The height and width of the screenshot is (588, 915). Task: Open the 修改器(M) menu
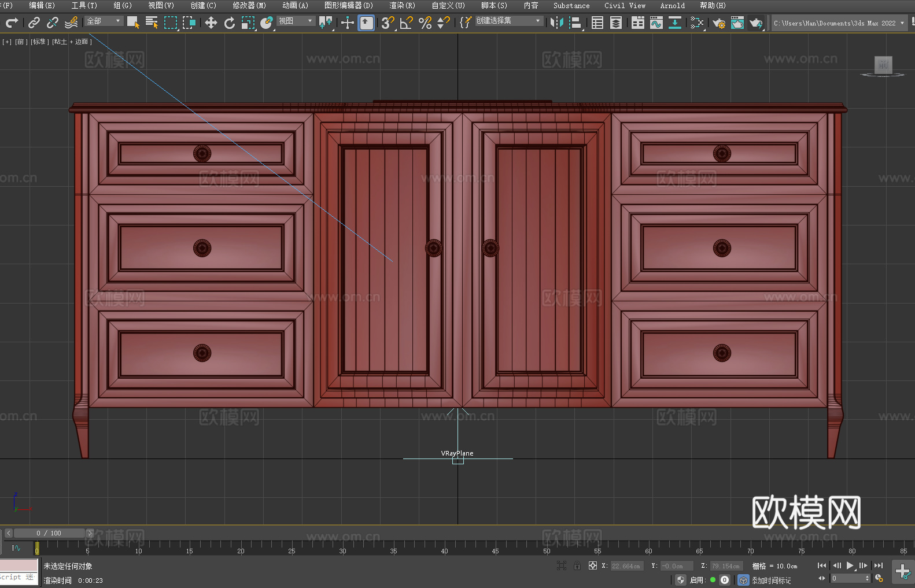tap(249, 5)
